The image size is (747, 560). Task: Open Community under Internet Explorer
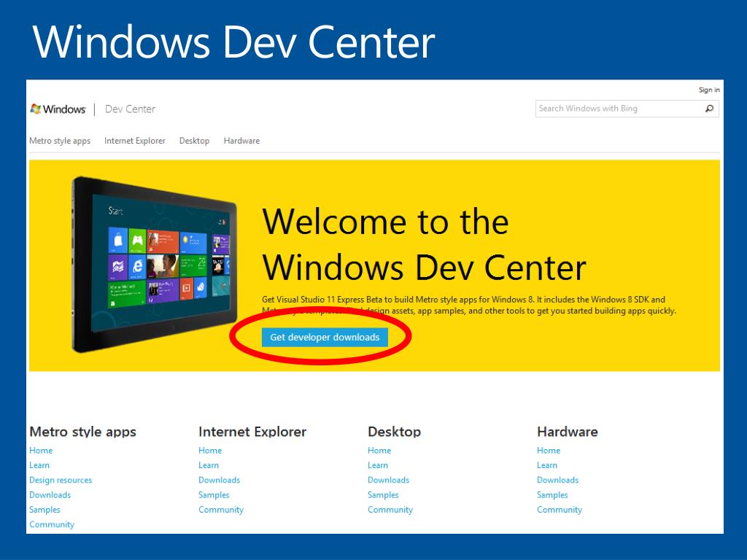[x=221, y=510]
